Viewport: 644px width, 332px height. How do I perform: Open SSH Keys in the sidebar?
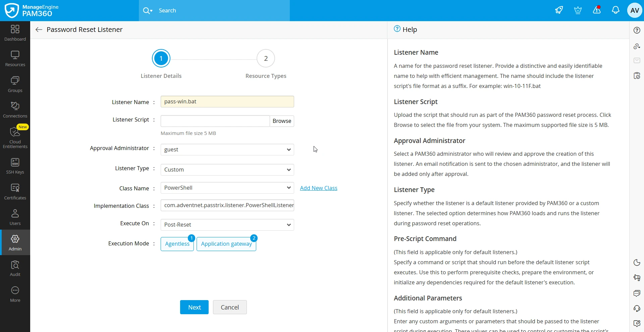click(x=15, y=166)
